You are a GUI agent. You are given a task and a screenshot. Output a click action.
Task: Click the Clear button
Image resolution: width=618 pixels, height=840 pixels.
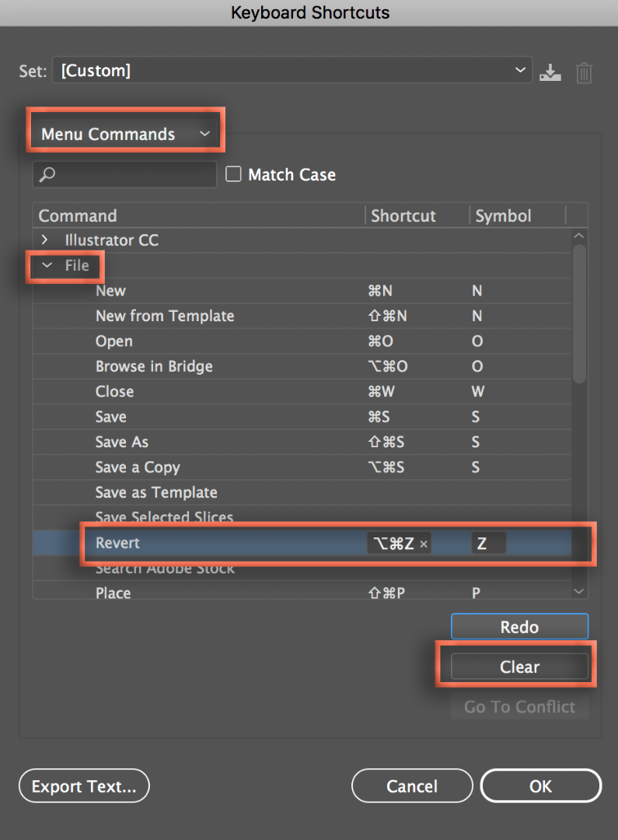pos(519,667)
